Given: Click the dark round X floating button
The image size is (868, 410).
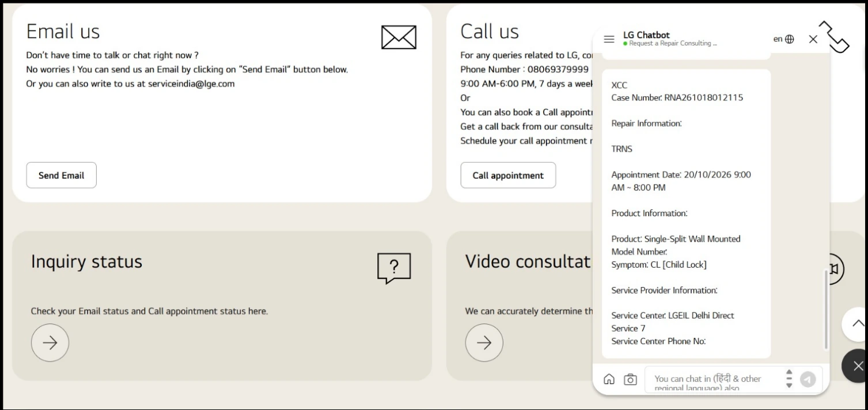Looking at the screenshot, I should [x=857, y=366].
